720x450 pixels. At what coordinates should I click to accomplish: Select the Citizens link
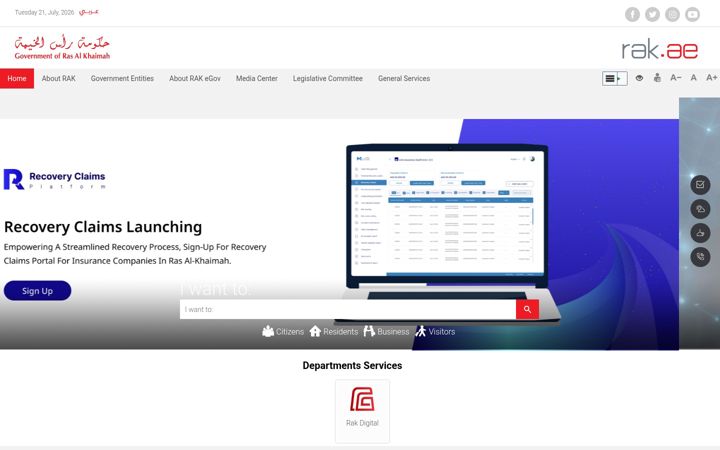coord(290,332)
